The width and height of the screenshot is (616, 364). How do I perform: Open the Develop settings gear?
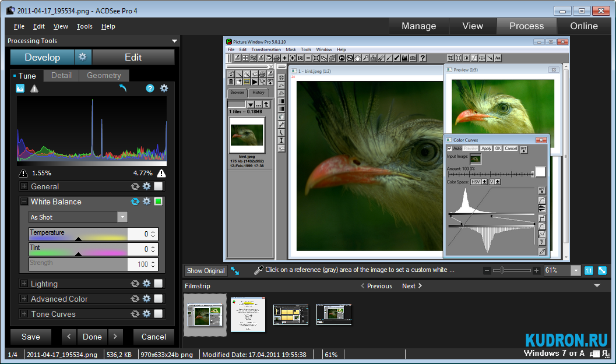point(83,57)
